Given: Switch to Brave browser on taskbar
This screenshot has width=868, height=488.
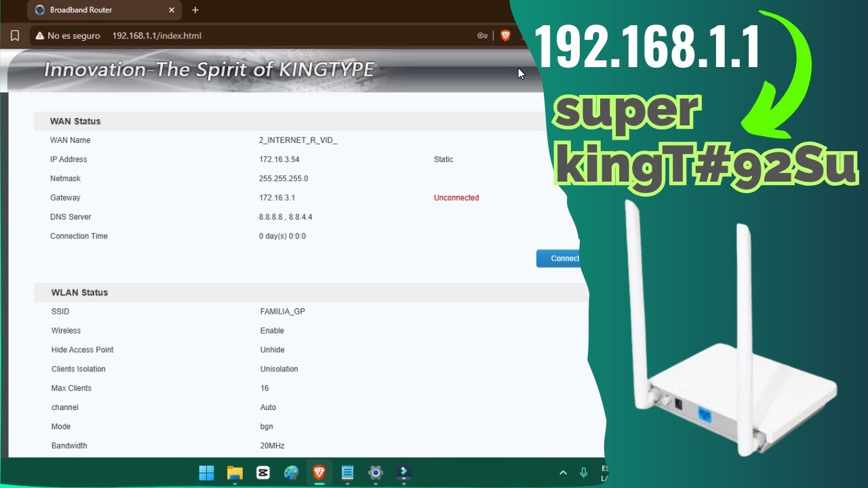Looking at the screenshot, I should click(x=319, y=472).
